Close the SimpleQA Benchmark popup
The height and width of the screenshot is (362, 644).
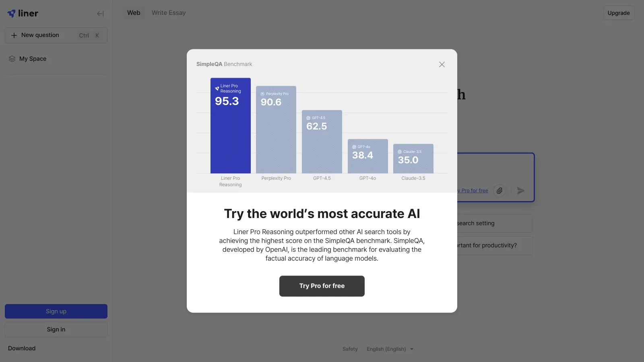point(442,64)
